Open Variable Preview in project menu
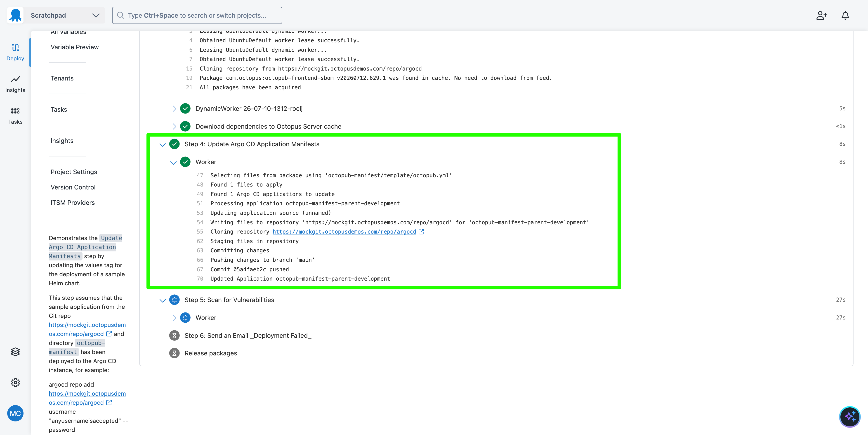The image size is (868, 435). [x=74, y=47]
